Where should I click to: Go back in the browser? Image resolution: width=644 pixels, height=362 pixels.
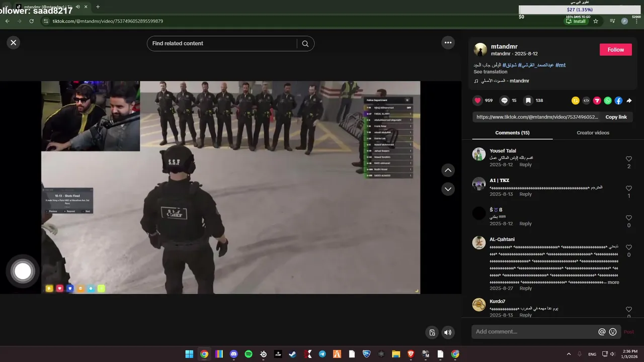coord(7,21)
